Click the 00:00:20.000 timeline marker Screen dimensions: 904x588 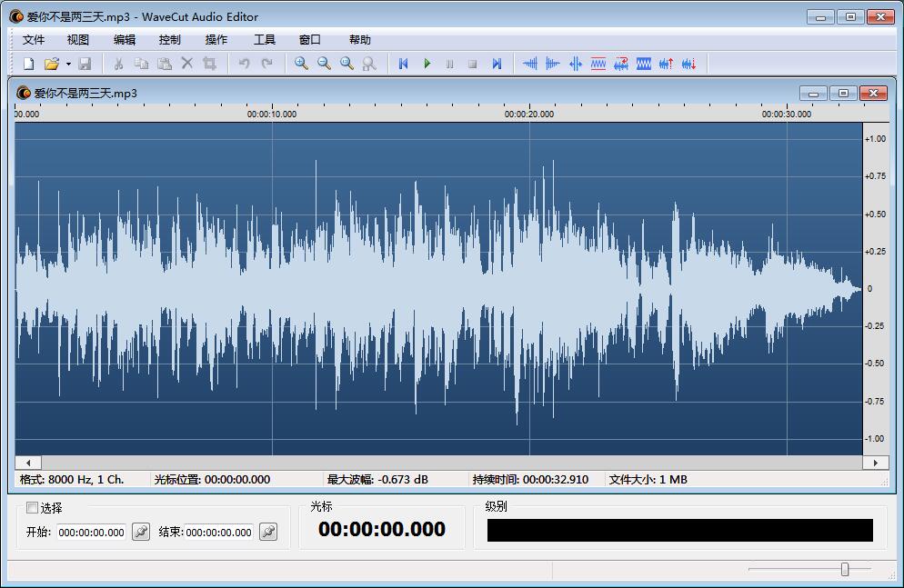click(x=529, y=114)
